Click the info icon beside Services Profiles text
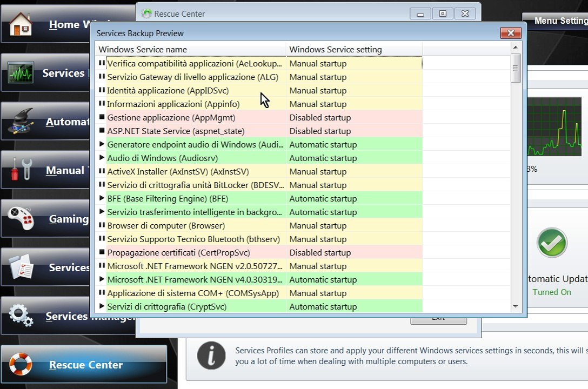Viewport: 588px width, 389px height. coord(211,356)
